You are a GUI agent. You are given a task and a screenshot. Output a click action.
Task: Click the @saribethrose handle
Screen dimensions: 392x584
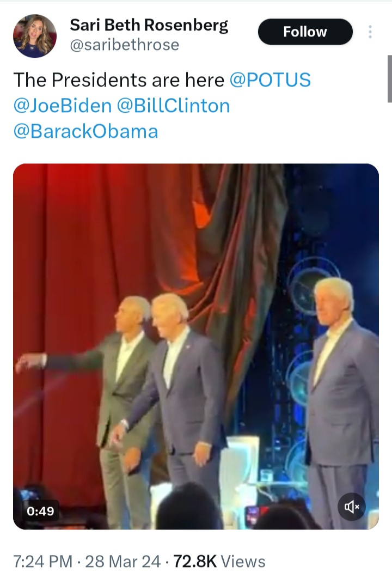coord(124,45)
